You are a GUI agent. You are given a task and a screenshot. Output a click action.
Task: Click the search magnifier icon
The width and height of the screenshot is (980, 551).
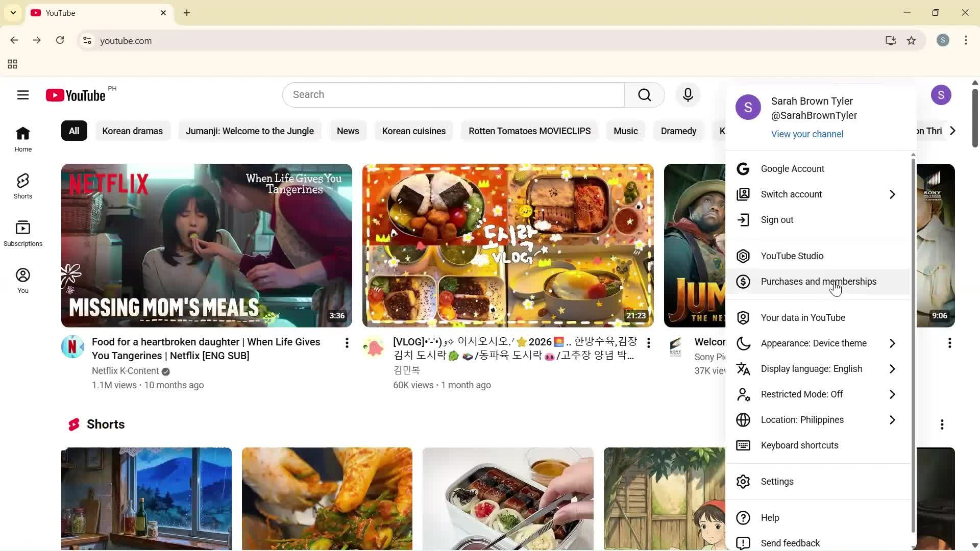(644, 95)
